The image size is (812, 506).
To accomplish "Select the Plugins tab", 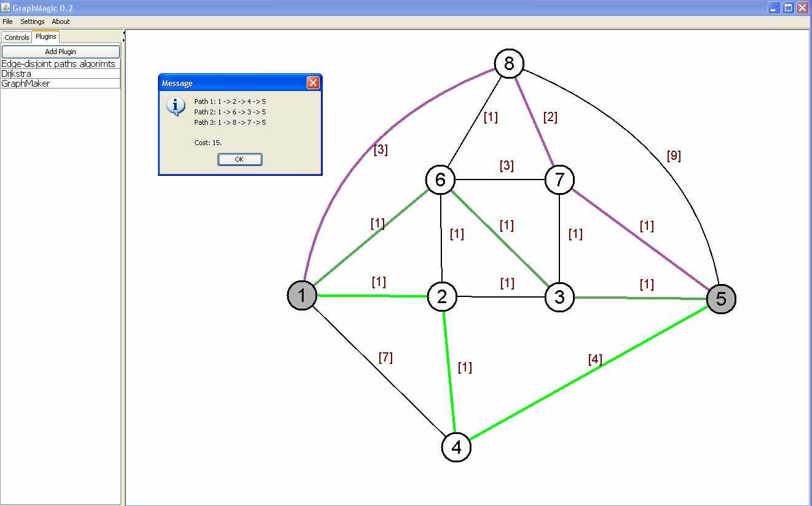I will point(45,36).
